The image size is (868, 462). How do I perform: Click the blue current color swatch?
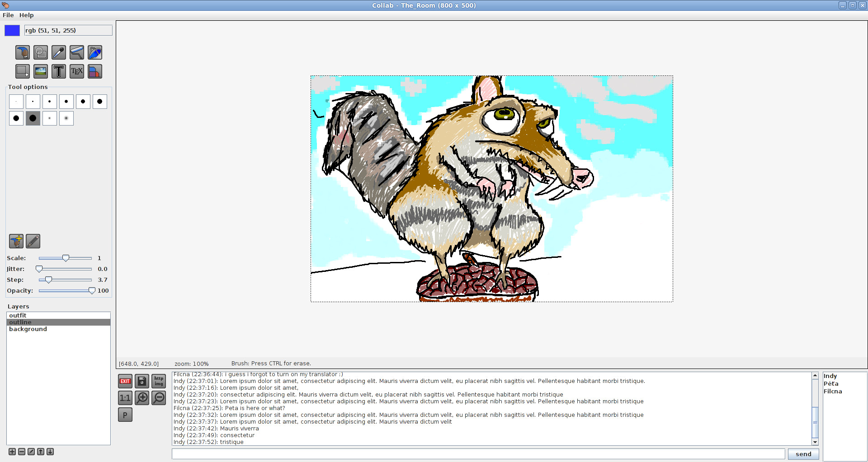(12, 30)
